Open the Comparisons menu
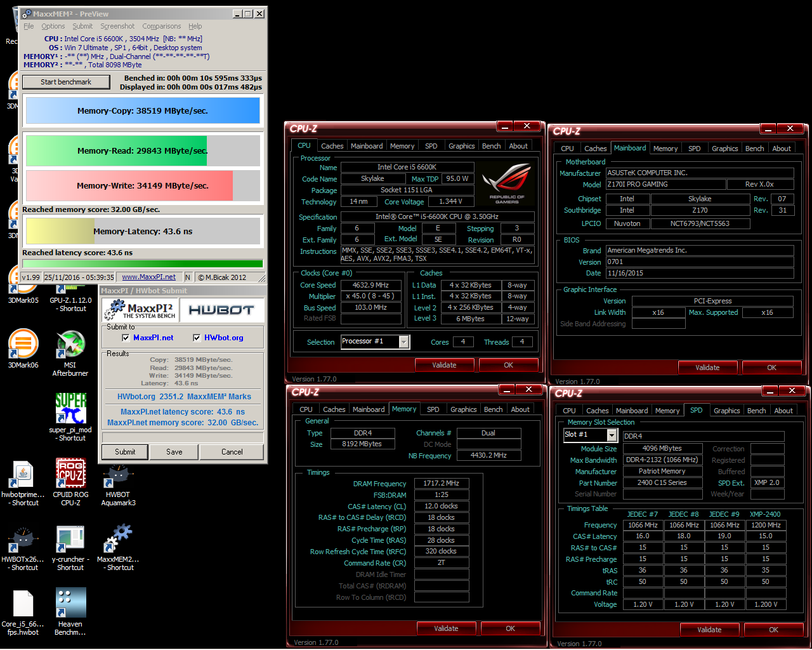 162,26
